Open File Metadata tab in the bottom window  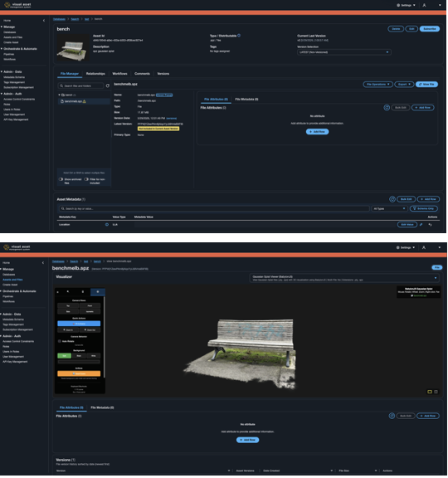point(102,407)
